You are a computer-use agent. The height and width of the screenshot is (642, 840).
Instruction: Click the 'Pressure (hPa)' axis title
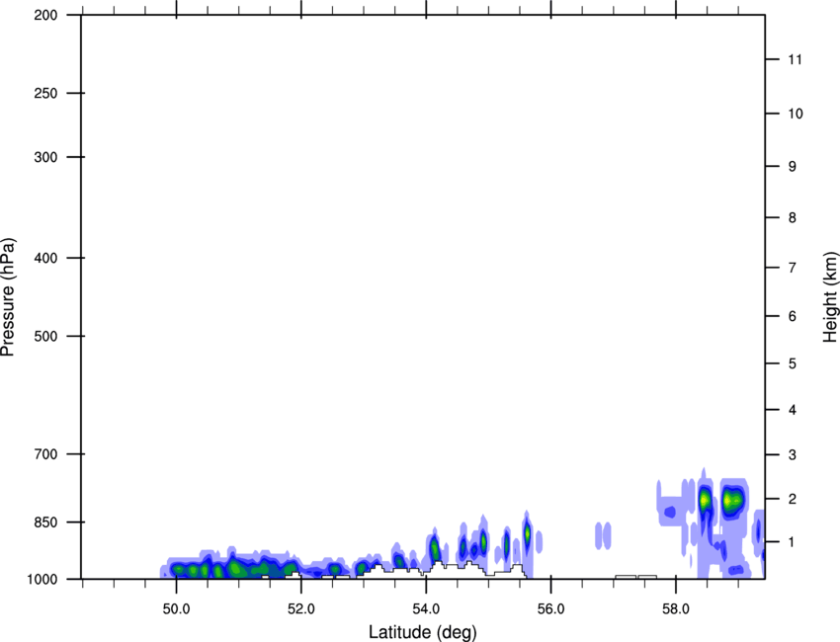coord(8,297)
